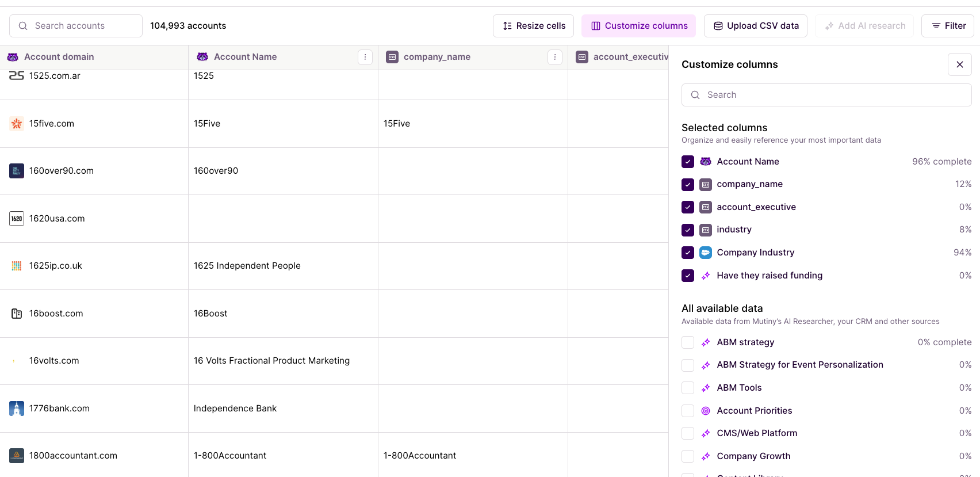Click the company_name header CSV icon
This screenshot has width=980, height=477.
point(392,57)
